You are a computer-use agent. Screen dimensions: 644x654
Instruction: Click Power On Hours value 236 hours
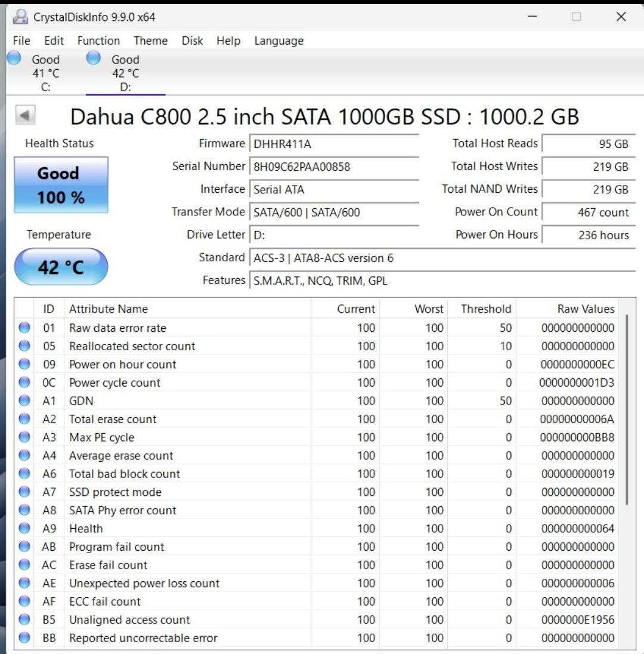[x=589, y=235]
